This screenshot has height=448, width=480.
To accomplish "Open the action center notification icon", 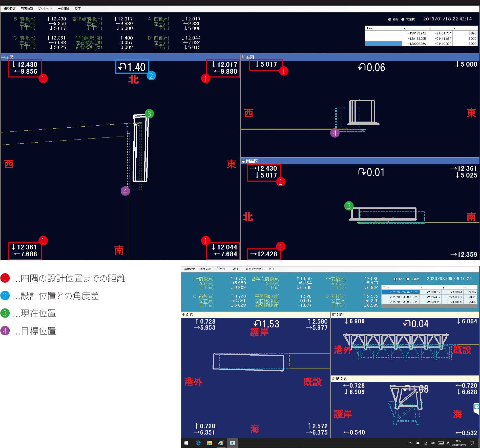I will coord(472,443).
